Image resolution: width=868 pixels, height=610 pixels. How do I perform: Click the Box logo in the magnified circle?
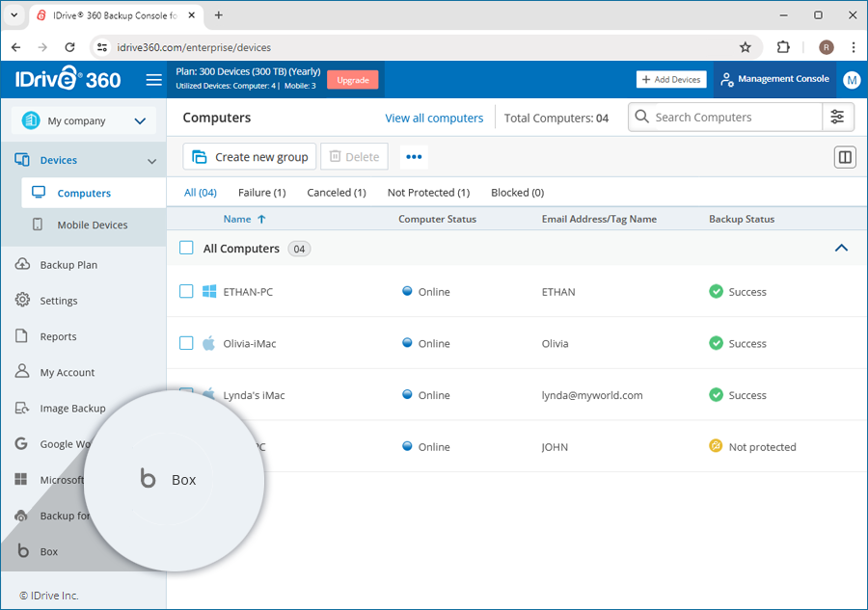[x=148, y=478]
